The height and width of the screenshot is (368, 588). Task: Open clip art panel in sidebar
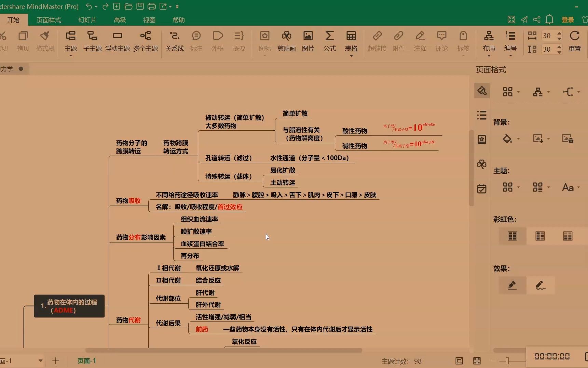click(482, 164)
